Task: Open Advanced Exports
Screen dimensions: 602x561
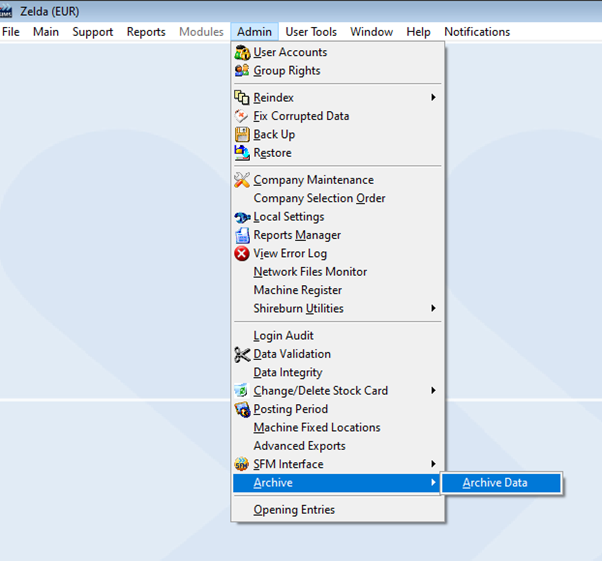Action: coord(299,446)
